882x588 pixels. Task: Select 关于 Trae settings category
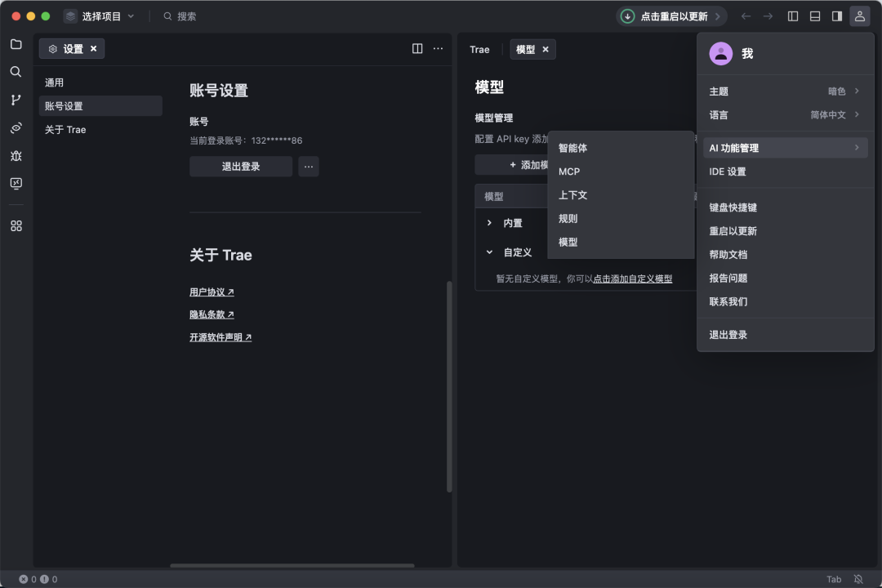tap(100, 129)
